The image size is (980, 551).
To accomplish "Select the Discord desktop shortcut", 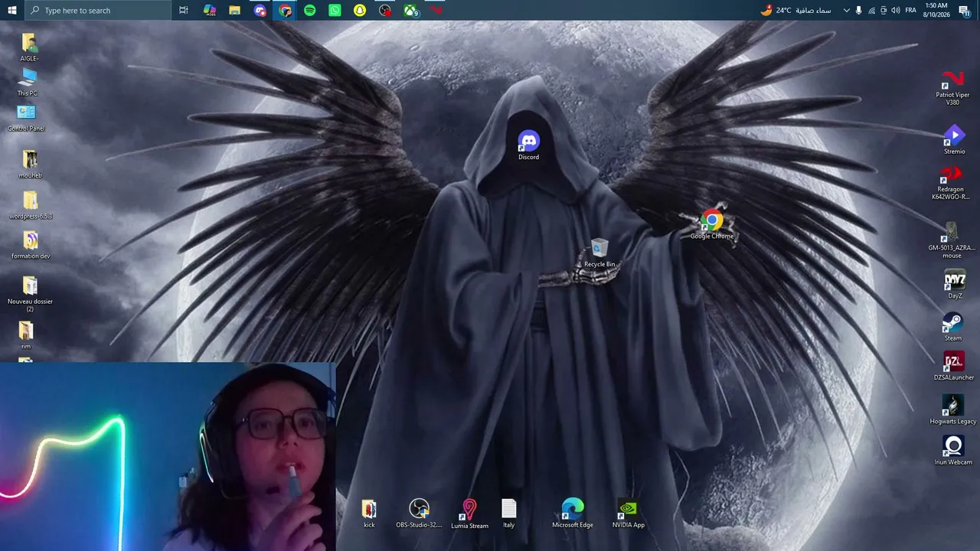I will click(528, 145).
